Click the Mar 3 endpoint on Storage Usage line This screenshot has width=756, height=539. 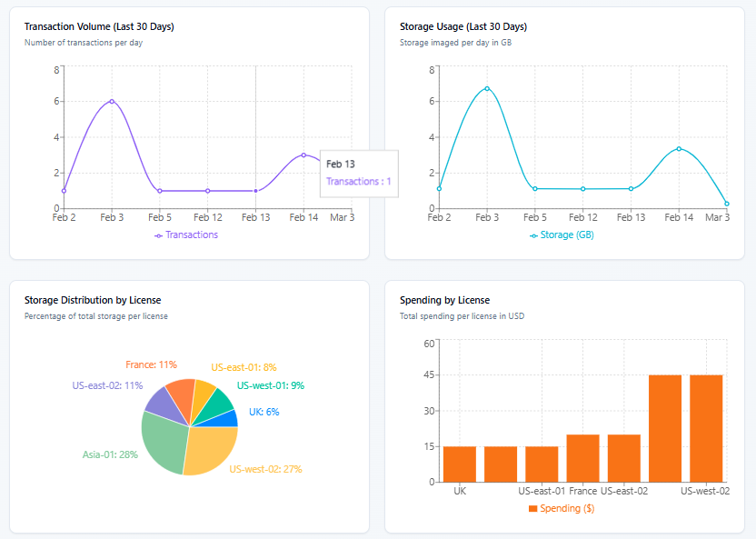[x=724, y=205]
